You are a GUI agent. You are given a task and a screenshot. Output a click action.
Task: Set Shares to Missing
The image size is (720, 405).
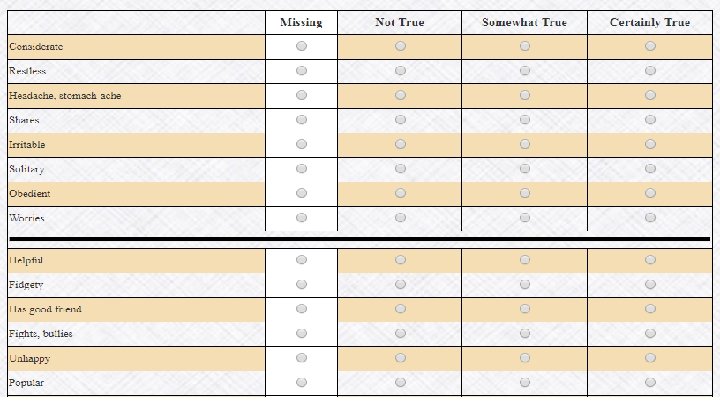(x=301, y=119)
